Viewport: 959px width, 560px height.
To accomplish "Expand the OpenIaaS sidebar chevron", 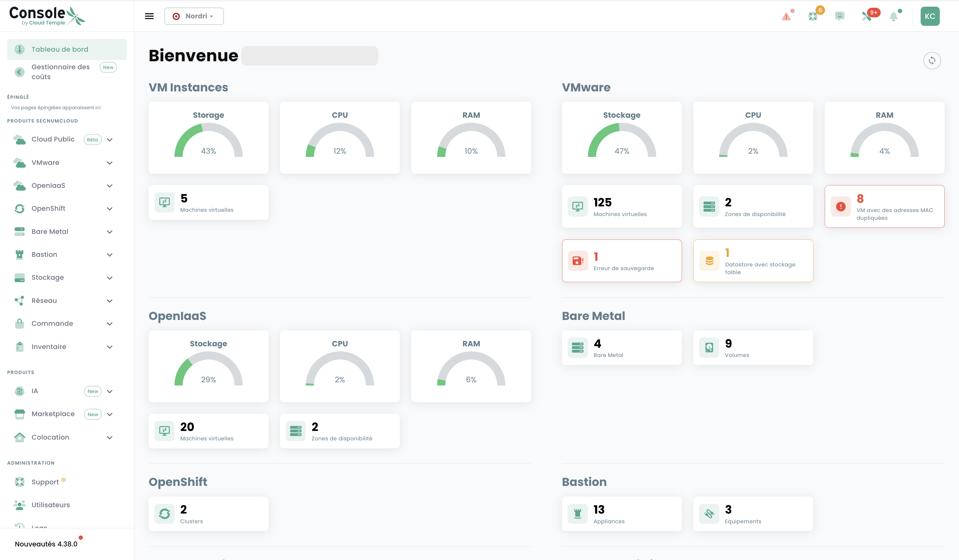I will (x=109, y=186).
